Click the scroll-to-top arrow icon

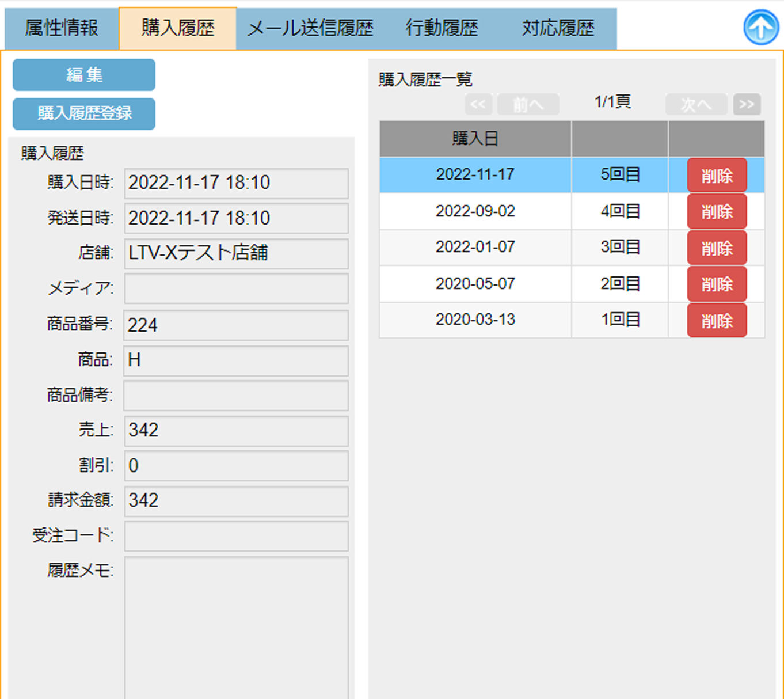pyautogui.click(x=760, y=27)
